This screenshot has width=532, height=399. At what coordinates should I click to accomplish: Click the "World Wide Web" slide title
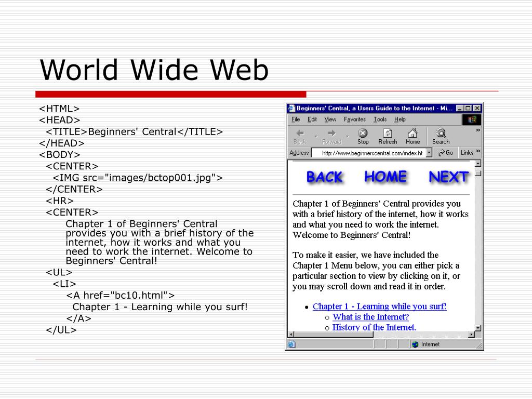[154, 70]
